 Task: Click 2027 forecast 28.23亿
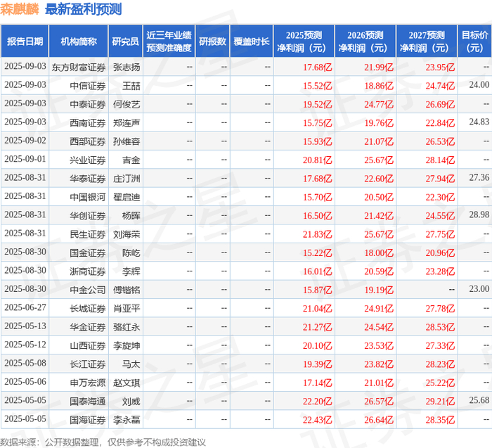pyautogui.click(x=440, y=364)
